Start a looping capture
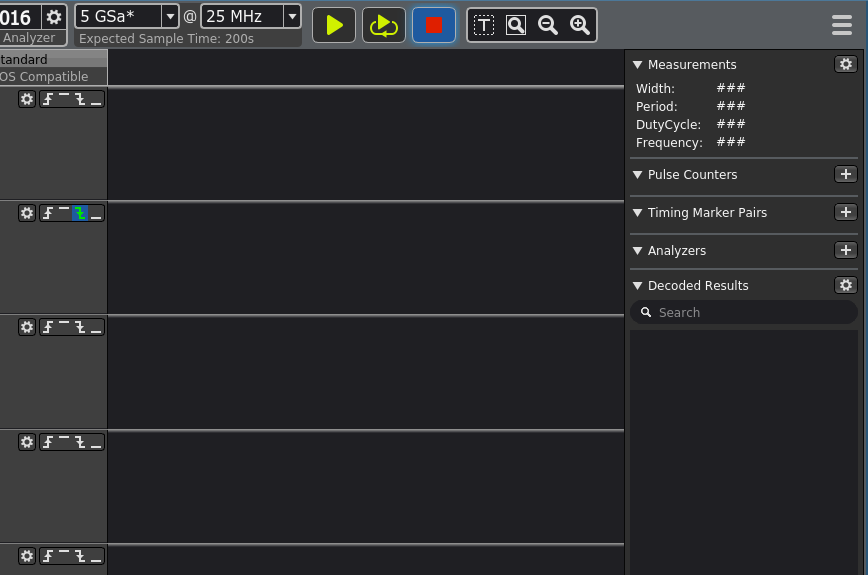Image resolution: width=868 pixels, height=575 pixels. [384, 25]
